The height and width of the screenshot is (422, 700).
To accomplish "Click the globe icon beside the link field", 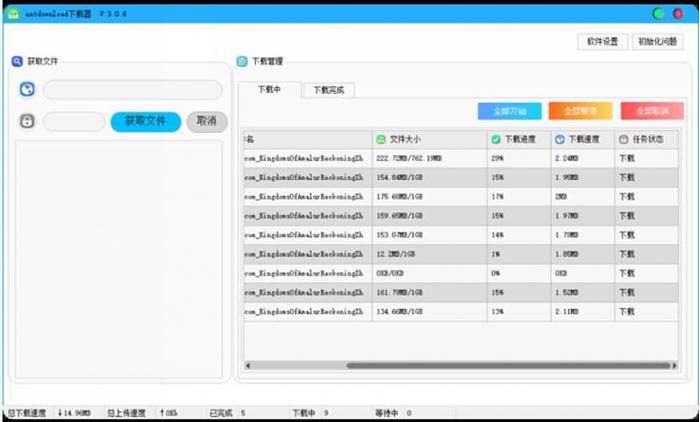I will (x=27, y=90).
